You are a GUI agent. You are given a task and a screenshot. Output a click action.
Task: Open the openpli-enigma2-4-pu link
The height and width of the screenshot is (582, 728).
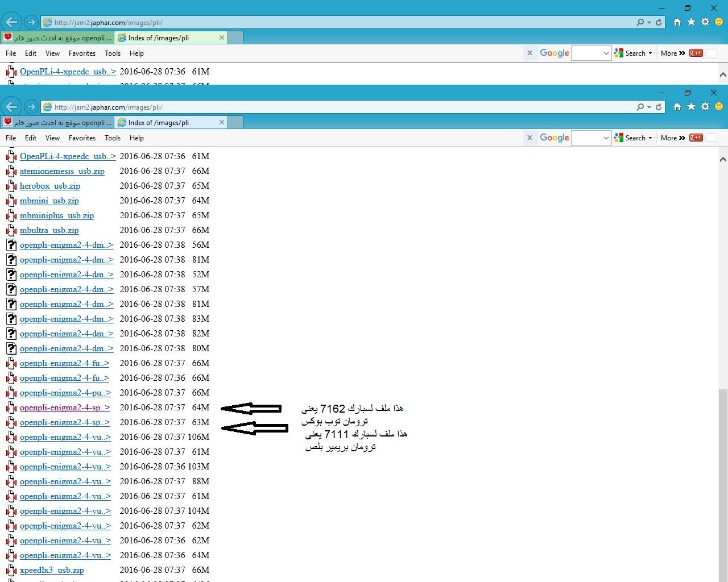coord(65,393)
